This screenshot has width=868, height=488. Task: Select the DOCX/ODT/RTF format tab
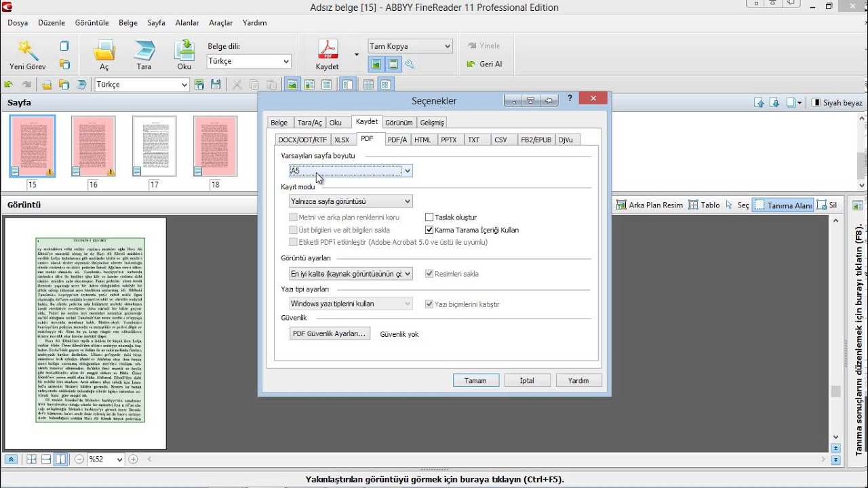pyautogui.click(x=302, y=140)
